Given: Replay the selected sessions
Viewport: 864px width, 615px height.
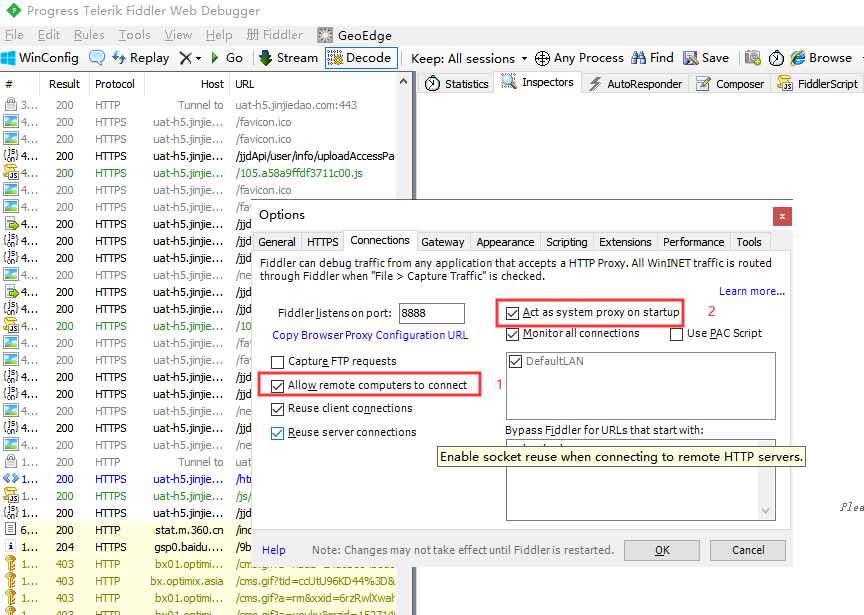Looking at the screenshot, I should click(141, 58).
